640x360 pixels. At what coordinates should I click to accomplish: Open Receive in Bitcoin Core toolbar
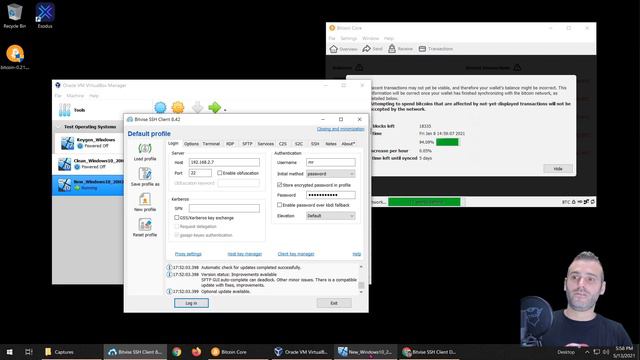pyautogui.click(x=400, y=49)
